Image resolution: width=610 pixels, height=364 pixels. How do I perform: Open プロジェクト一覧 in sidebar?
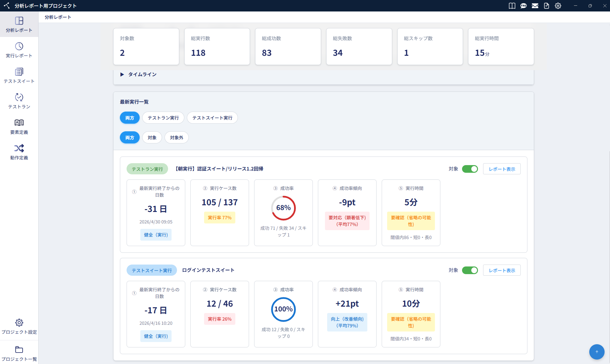point(19,353)
